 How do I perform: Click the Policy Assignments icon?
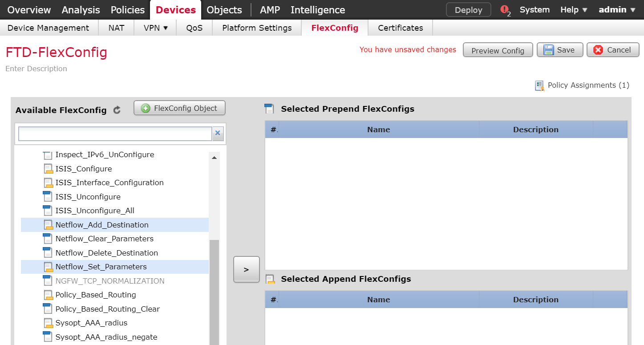tap(540, 85)
